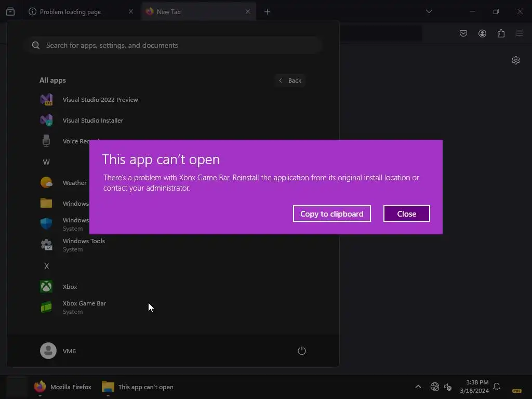Image resolution: width=532 pixels, height=399 pixels.
Task: Select This app can't open taskbar item
Action: tap(138, 387)
